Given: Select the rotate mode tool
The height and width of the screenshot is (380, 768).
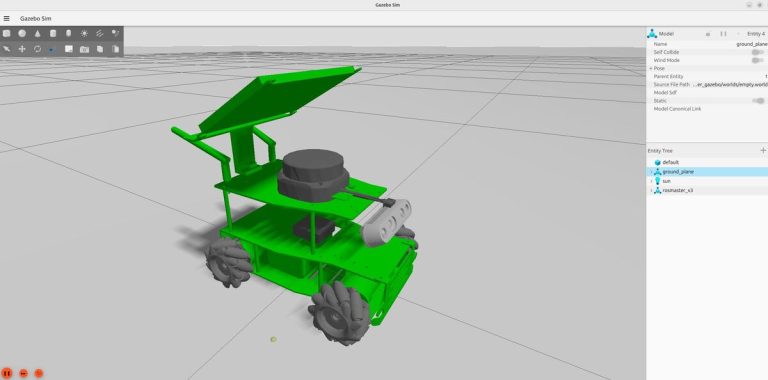Looking at the screenshot, I should tap(38, 49).
